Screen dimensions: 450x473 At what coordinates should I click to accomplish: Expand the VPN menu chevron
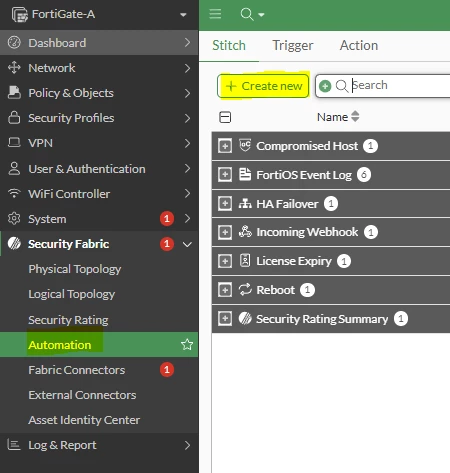point(187,143)
